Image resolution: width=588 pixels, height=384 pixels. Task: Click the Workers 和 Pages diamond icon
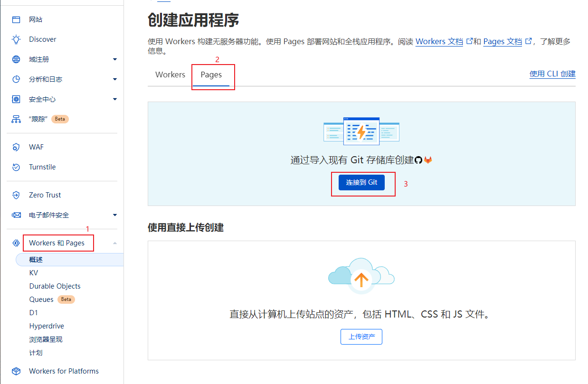(x=16, y=243)
